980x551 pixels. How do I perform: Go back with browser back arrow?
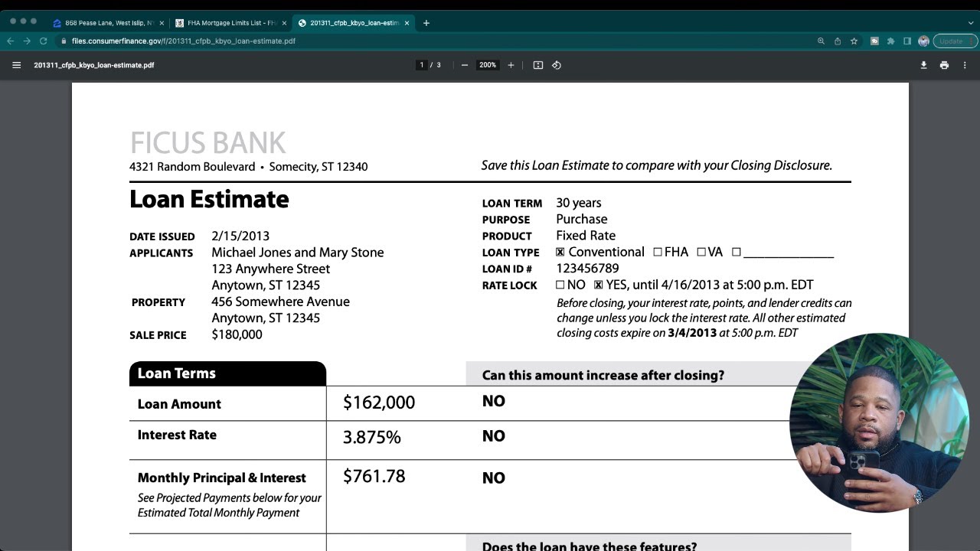pos(11,41)
